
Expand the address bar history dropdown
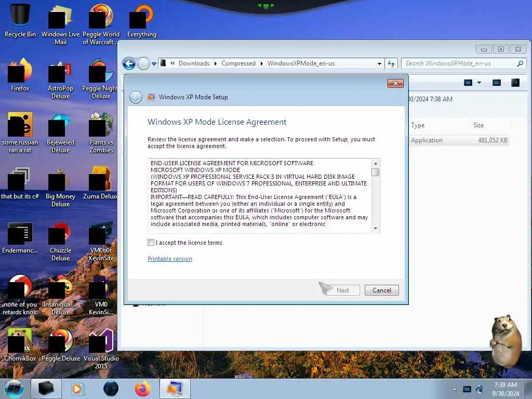[379, 64]
